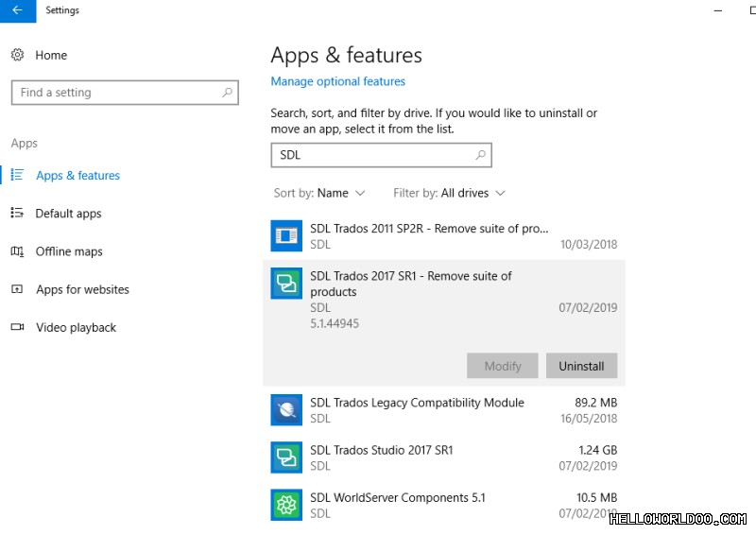Click the Apps & features page heading
Image resolution: width=756 pixels, height=535 pixels.
pyautogui.click(x=346, y=55)
